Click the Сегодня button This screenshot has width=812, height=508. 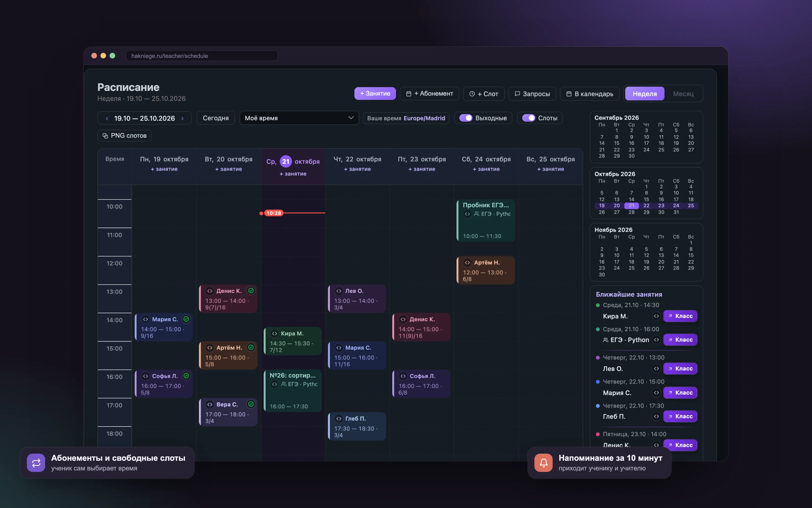click(x=215, y=118)
